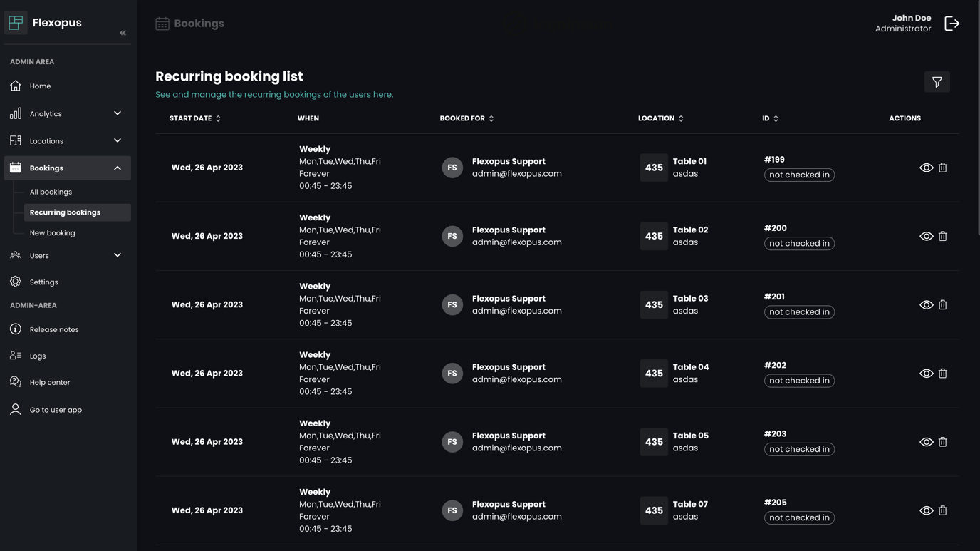View booking #200 via eye icon
The width and height of the screenshot is (980, 551).
pyautogui.click(x=926, y=236)
